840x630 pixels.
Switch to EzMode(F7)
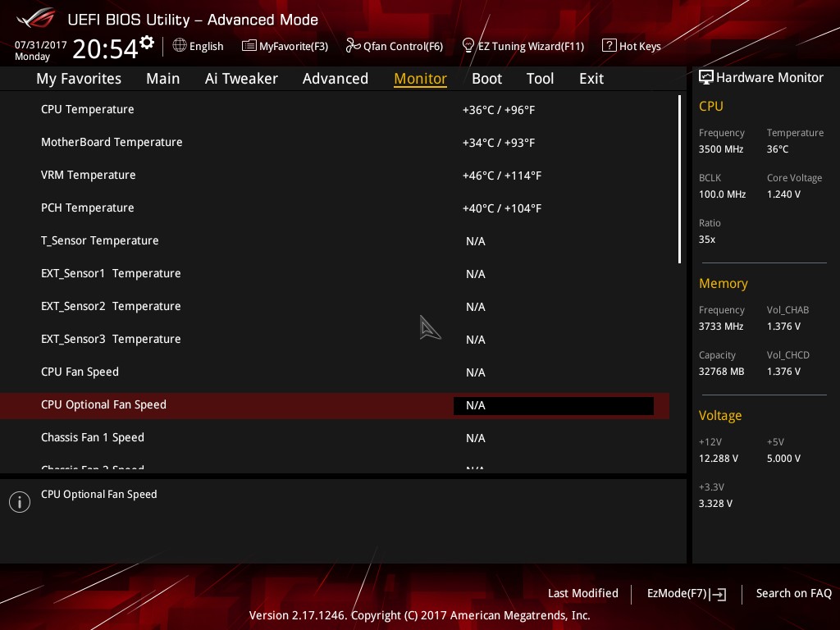click(x=687, y=594)
